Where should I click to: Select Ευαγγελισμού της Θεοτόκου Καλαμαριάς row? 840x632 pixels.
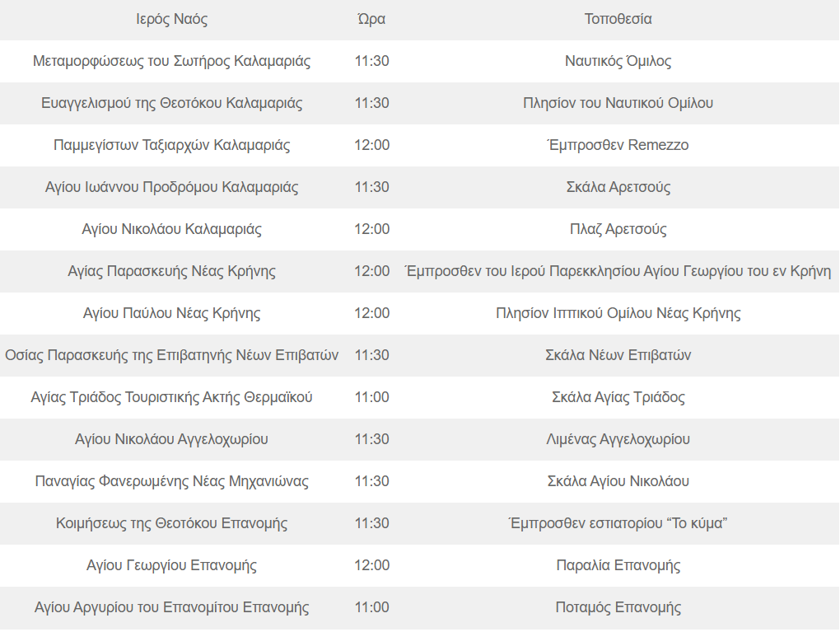click(420, 103)
